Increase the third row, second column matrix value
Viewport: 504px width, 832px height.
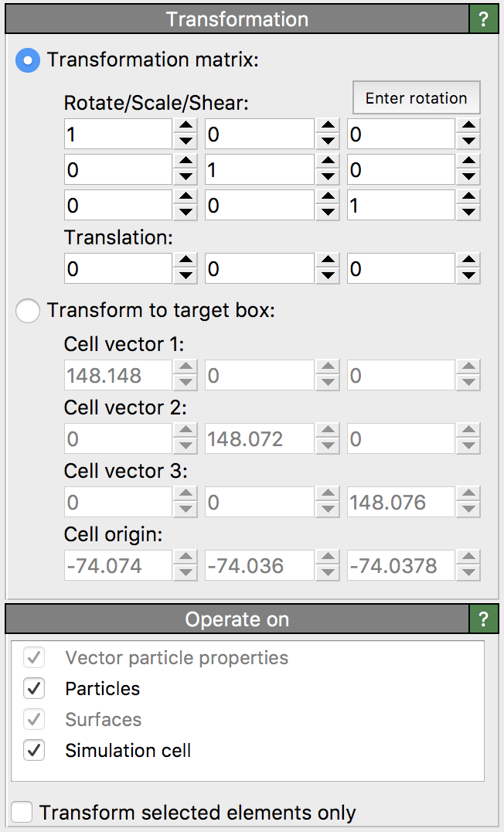[327, 197]
